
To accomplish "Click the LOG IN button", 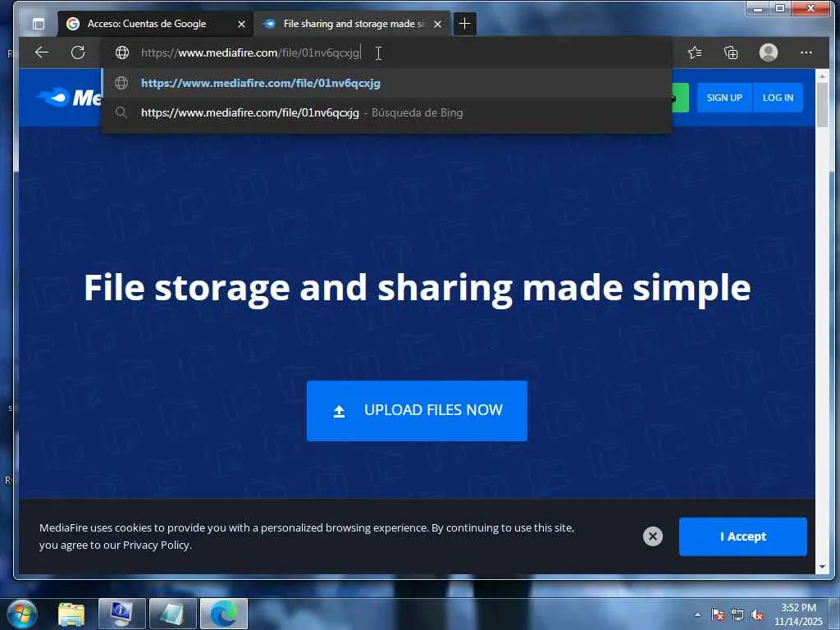I will tap(778, 98).
